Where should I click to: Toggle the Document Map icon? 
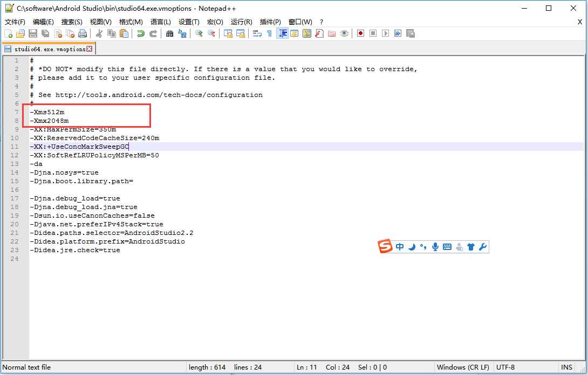(307, 33)
